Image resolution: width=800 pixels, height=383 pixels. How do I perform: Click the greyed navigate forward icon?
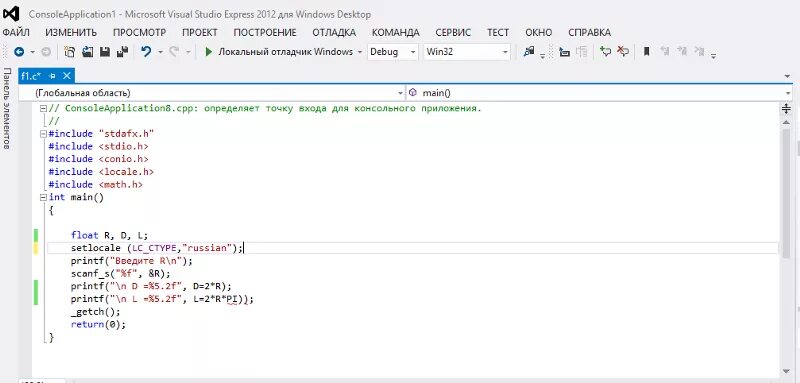(45, 52)
